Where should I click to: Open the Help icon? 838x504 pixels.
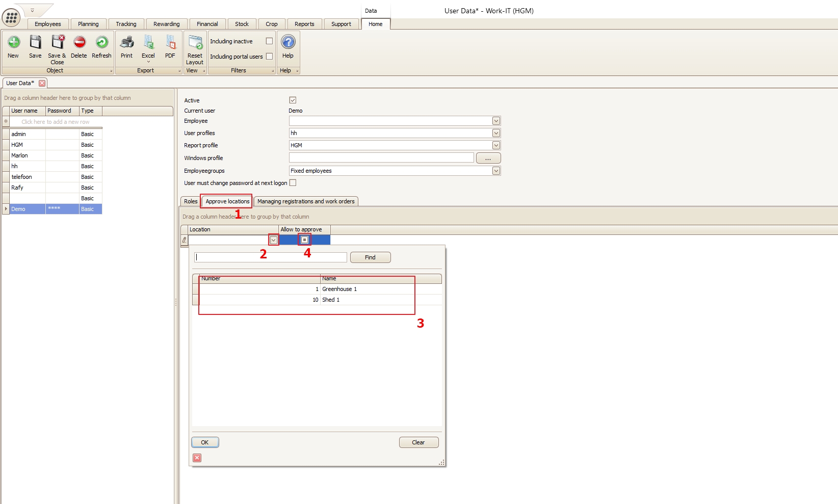click(288, 42)
